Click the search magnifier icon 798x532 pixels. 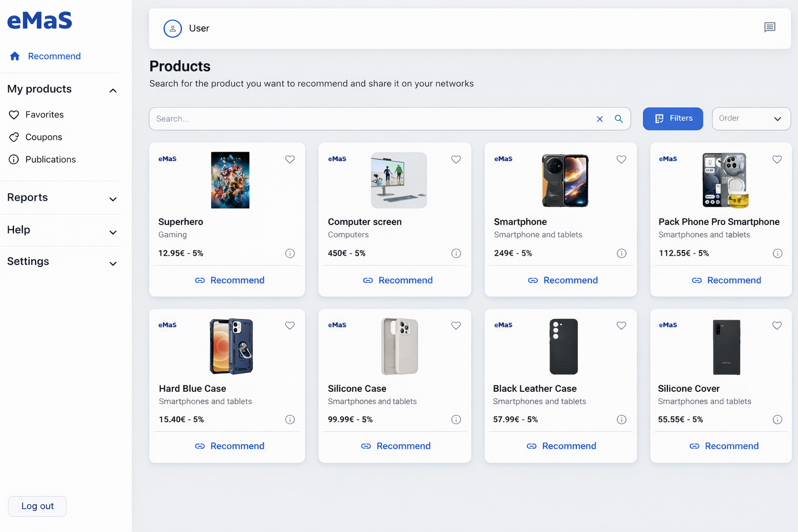coord(618,118)
